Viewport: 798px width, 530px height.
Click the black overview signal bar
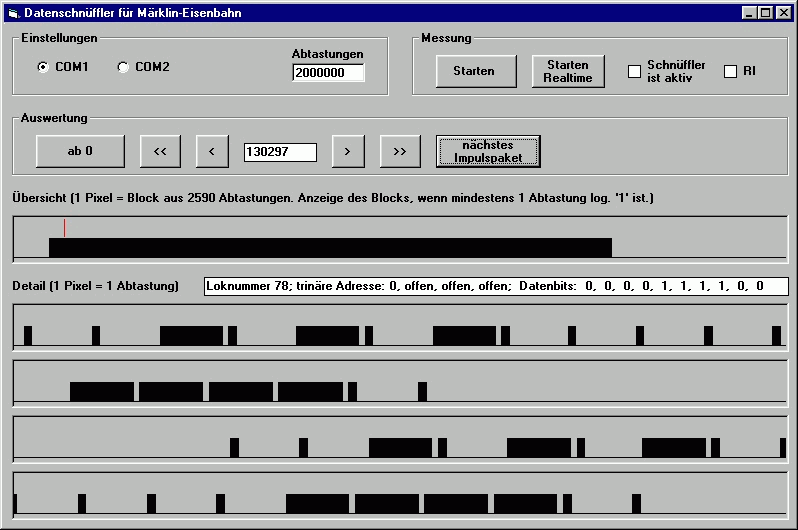tap(330, 247)
